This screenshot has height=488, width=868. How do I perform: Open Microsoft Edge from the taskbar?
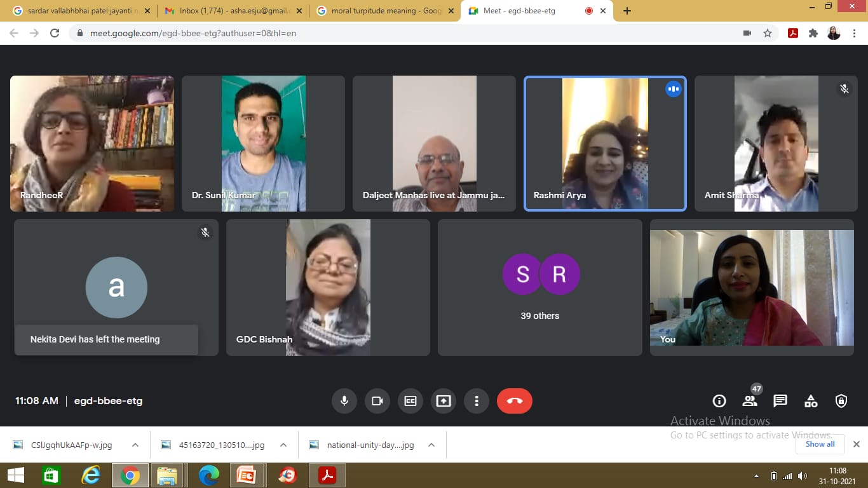tap(208, 475)
